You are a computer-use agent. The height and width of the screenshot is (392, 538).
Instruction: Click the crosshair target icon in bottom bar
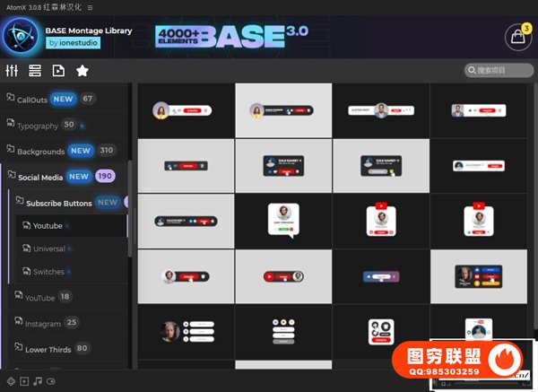pyautogui.click(x=10, y=381)
